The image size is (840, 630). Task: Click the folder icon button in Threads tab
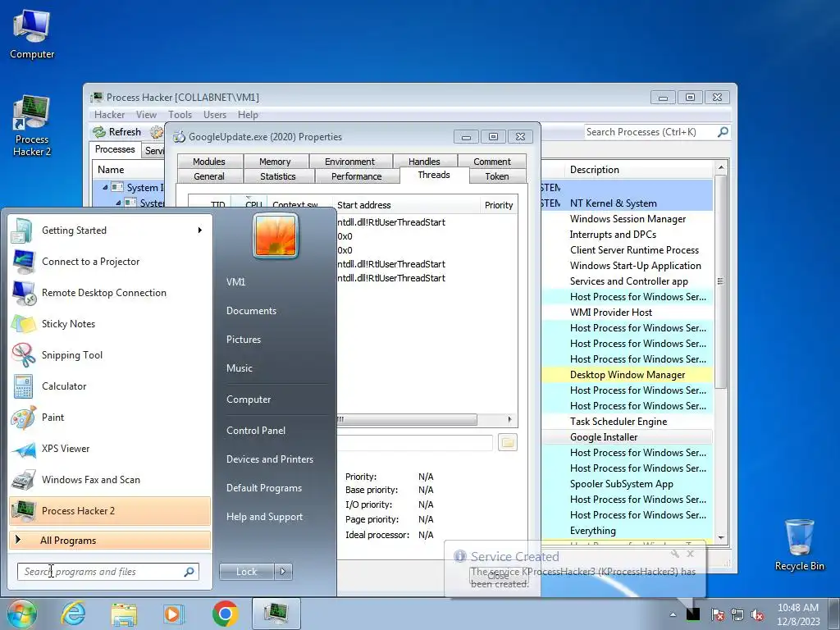point(507,442)
